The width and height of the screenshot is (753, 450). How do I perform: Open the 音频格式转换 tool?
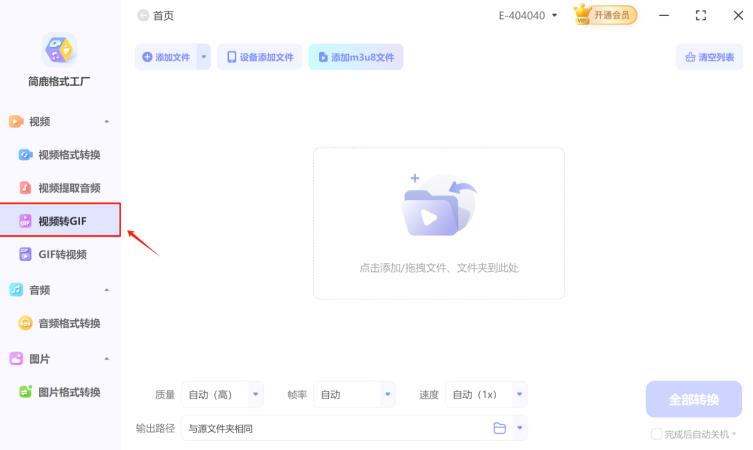point(60,323)
